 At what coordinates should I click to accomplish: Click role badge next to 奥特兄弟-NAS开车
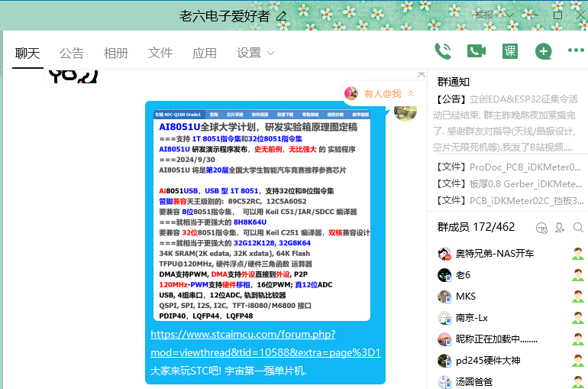(578, 254)
